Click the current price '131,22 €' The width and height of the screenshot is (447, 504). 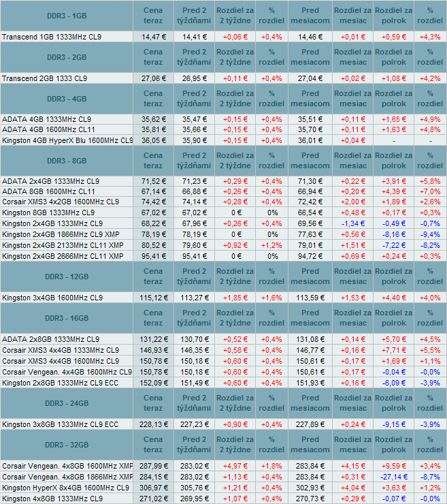[x=154, y=339]
